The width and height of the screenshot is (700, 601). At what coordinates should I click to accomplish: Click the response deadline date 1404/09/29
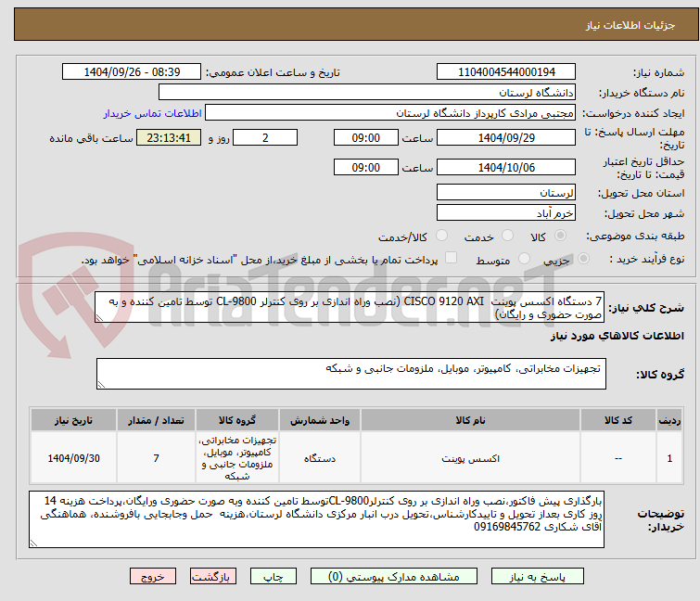click(506, 137)
